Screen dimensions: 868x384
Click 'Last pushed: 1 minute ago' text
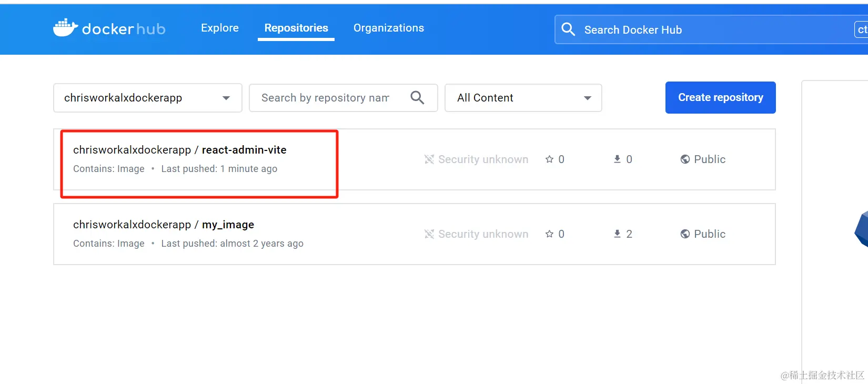(219, 169)
